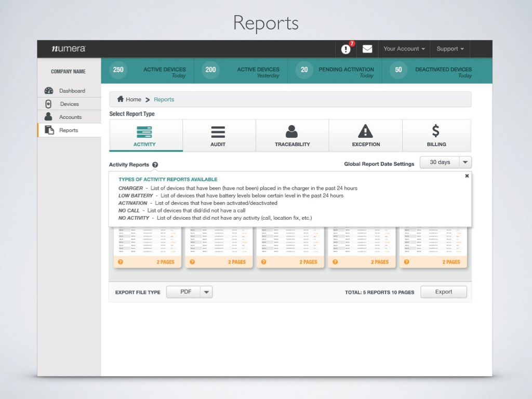Image resolution: width=532 pixels, height=399 pixels.
Task: Follow the Reports breadcrumb link
Action: click(164, 99)
